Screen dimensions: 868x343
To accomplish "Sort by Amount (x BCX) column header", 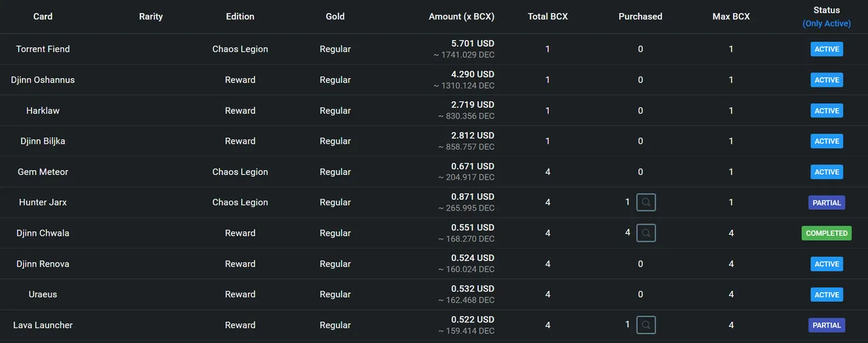I will (462, 16).
